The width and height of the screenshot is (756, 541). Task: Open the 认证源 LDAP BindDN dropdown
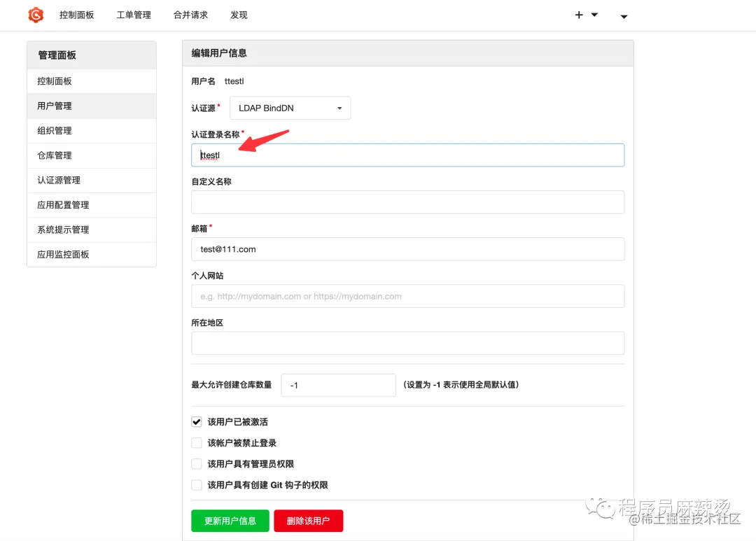tap(290, 108)
